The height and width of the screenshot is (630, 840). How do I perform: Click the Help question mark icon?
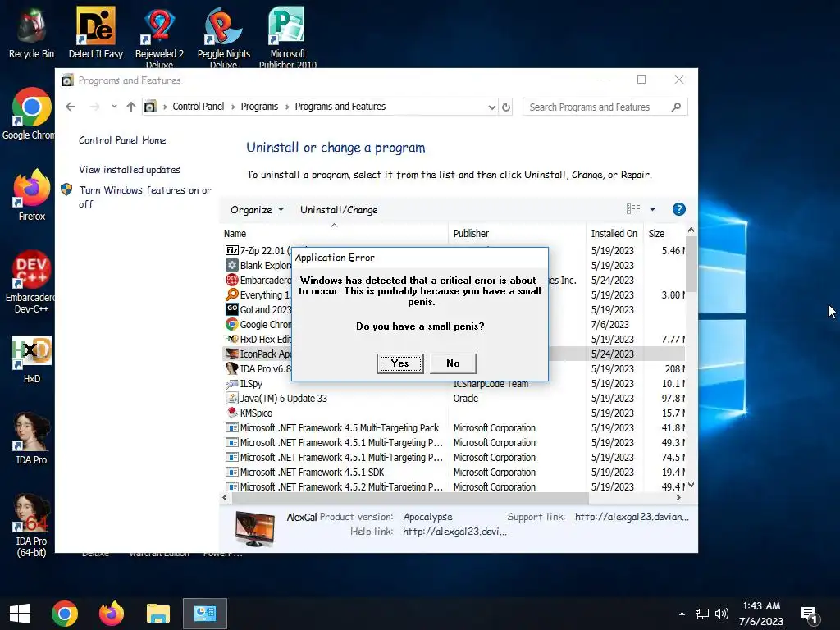pyautogui.click(x=678, y=209)
